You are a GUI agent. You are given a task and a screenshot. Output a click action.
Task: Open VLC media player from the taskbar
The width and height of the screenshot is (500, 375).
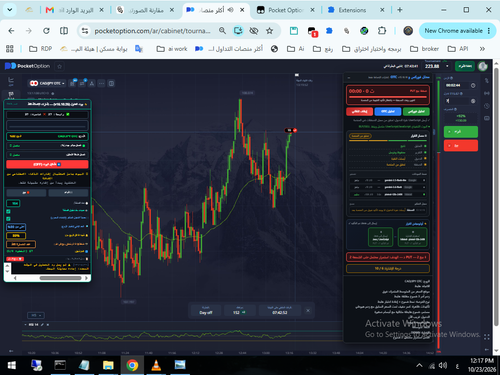click(156, 365)
